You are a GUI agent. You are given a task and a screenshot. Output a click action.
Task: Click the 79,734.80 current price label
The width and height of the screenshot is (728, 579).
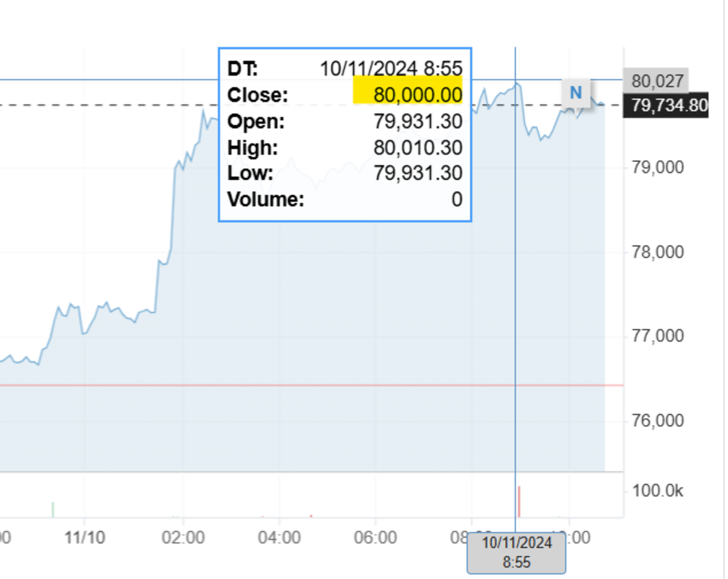669,106
